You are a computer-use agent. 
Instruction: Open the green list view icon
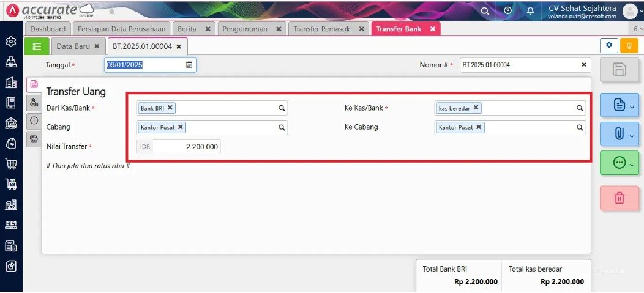[37, 46]
